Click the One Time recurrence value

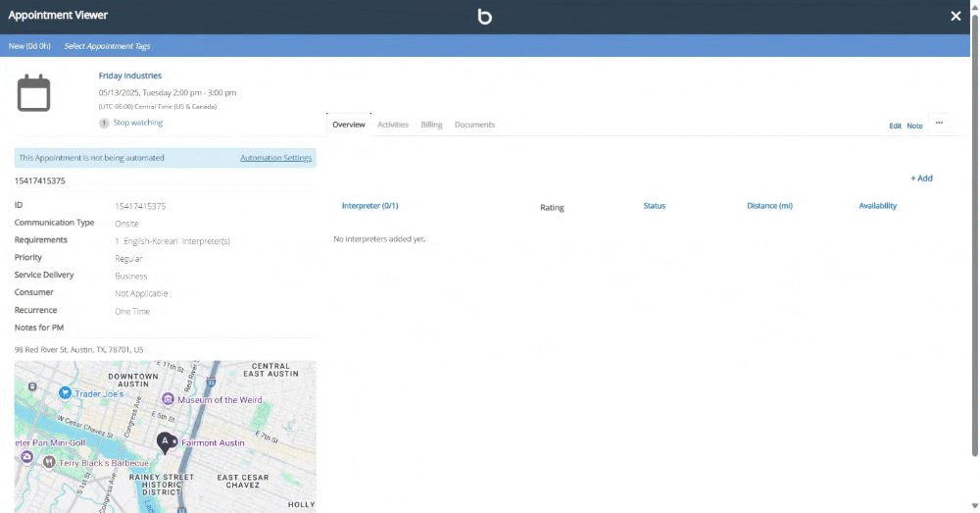[132, 311]
